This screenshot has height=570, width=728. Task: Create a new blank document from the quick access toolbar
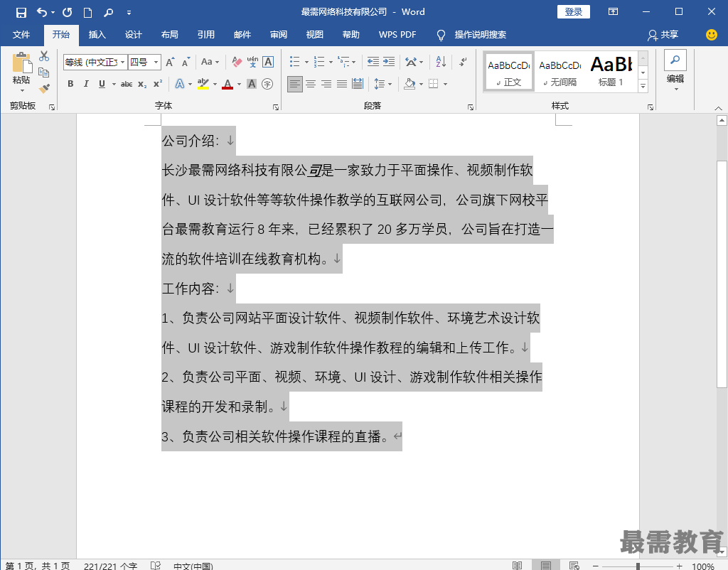click(87, 13)
